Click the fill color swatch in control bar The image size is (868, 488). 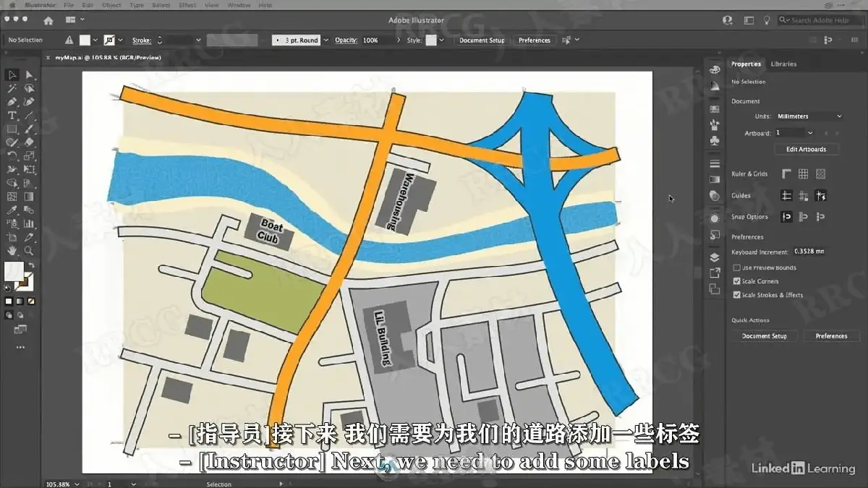(85, 40)
